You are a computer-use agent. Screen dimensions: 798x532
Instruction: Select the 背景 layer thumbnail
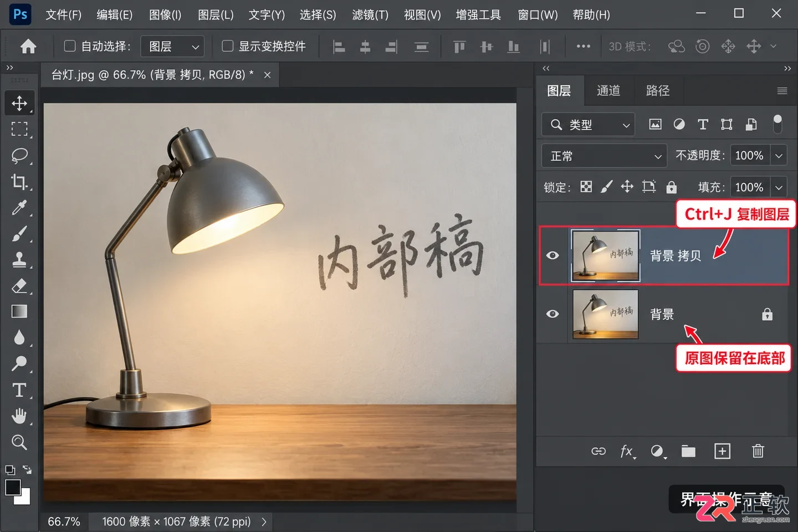(605, 314)
